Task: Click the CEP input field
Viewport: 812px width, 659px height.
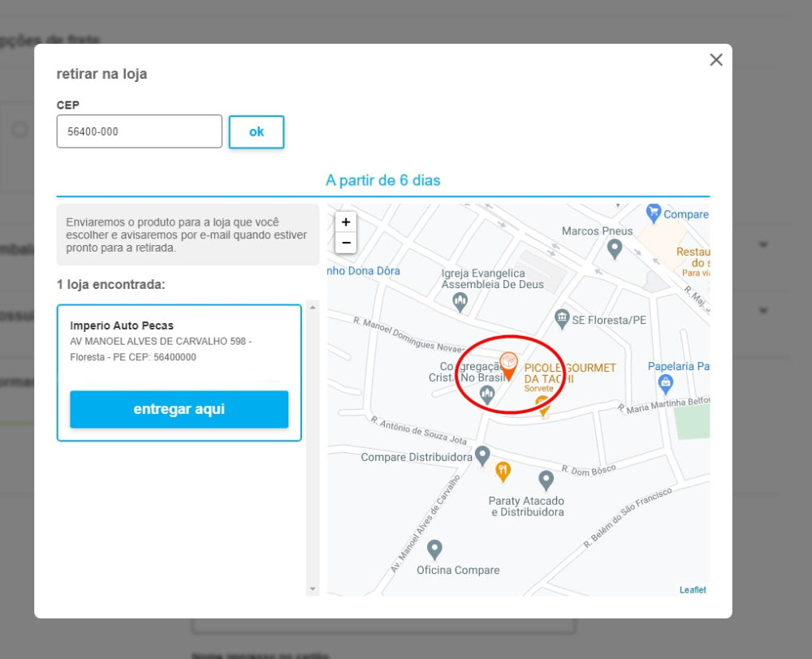Action: pos(140,131)
